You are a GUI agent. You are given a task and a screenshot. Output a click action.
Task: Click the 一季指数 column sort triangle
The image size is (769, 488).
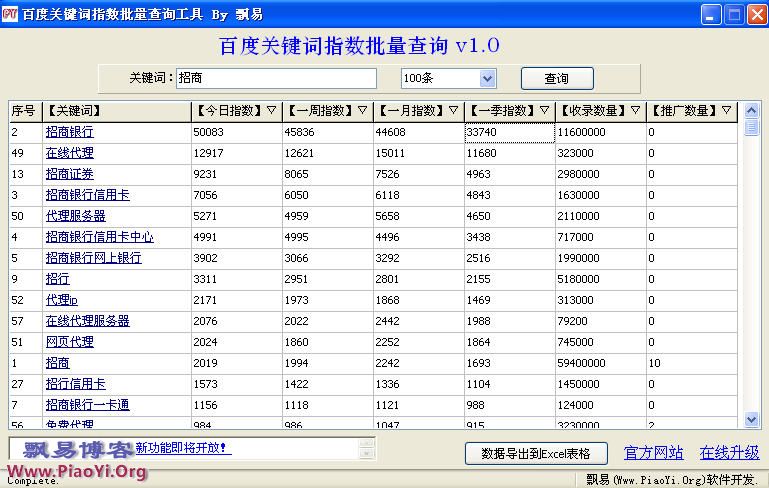(x=545, y=110)
